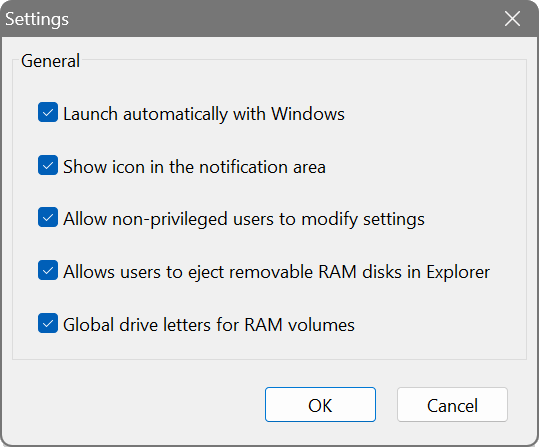Uncheck Global drive letters for RAM volumes

[x=48, y=323]
